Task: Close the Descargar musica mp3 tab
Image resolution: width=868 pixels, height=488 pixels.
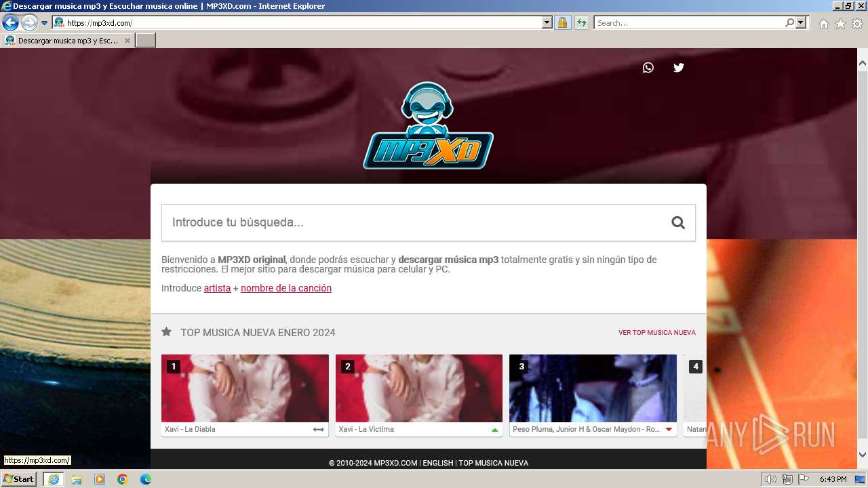Action: tap(127, 41)
